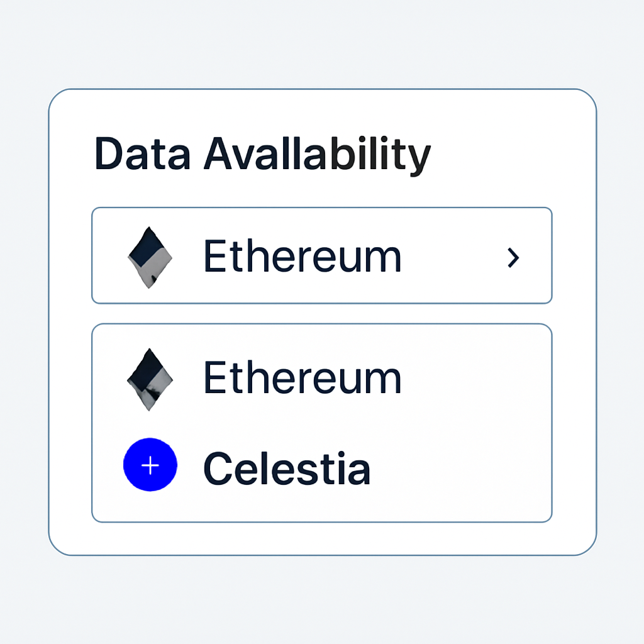644x644 pixels.
Task: Click the white plus sign inside blue circle
Action: coord(150,465)
